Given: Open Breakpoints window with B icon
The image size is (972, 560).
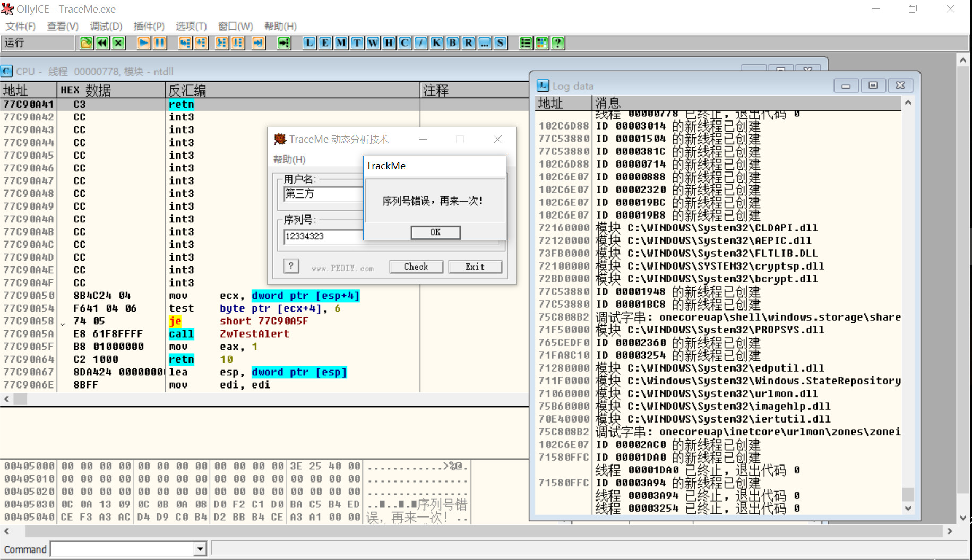Looking at the screenshot, I should pos(453,43).
